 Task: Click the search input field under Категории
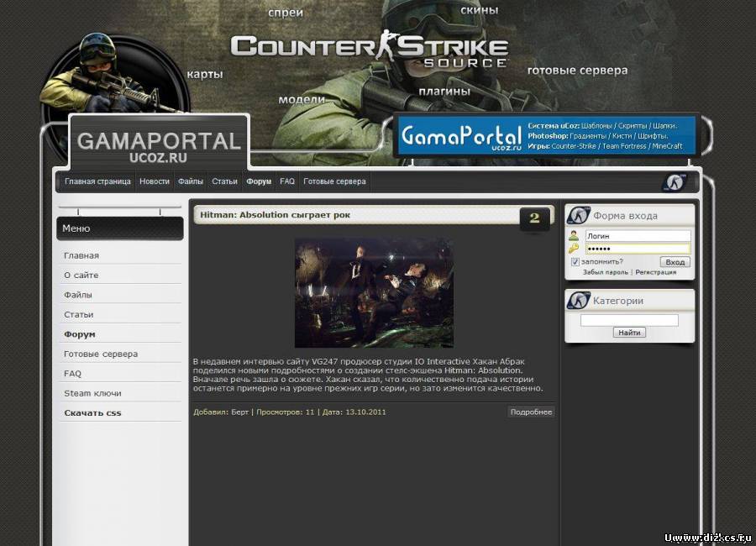click(x=629, y=320)
